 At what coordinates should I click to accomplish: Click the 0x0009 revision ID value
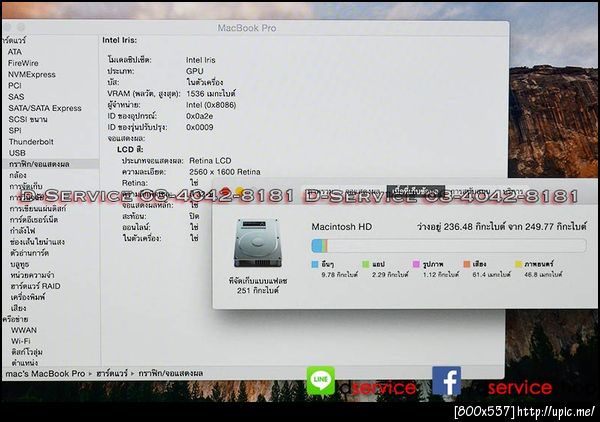(200, 127)
